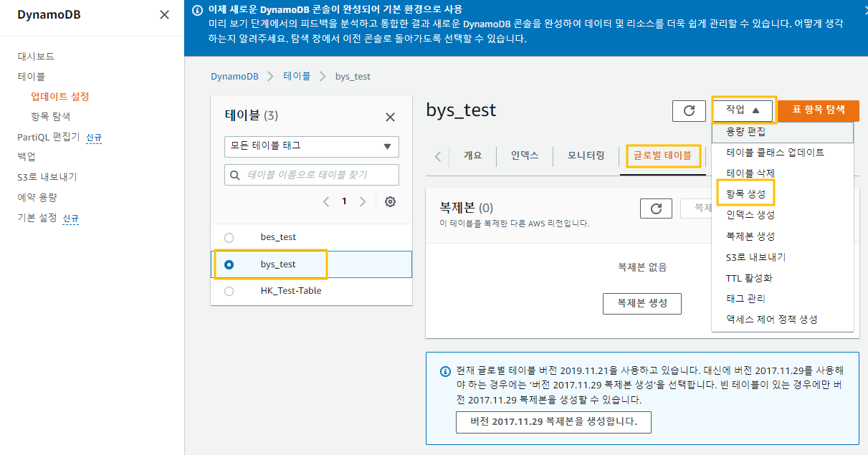This screenshot has height=455, width=868.
Task: Click info icon in blue banner
Action: 197,9
